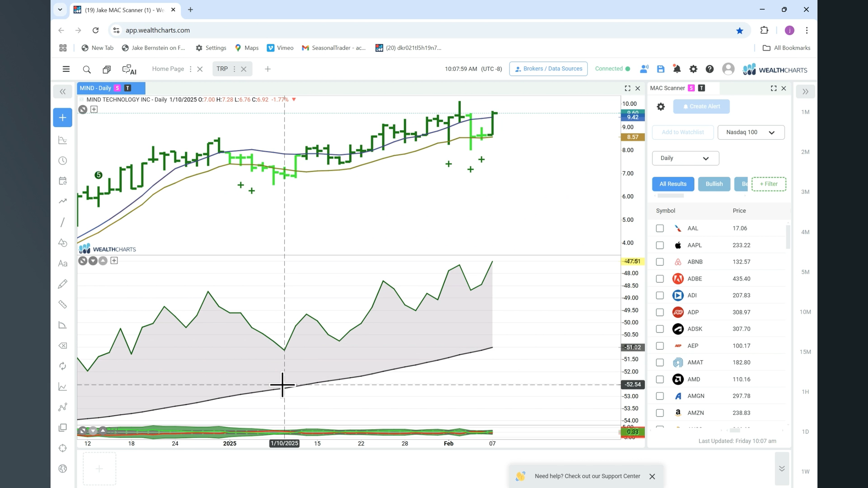Click the indicator pane down arrow button
Image resolution: width=868 pixels, height=488 pixels.
[93, 261]
